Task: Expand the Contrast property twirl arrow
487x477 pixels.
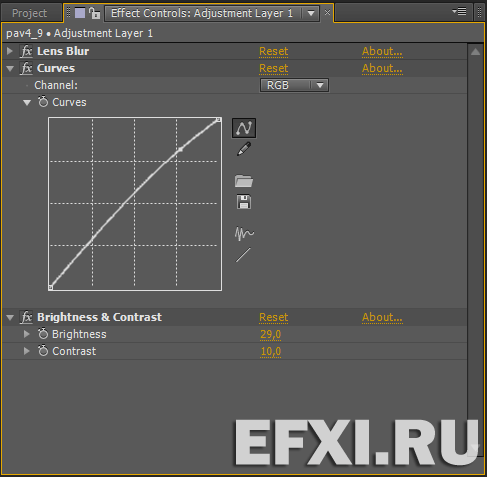Action: tap(27, 351)
